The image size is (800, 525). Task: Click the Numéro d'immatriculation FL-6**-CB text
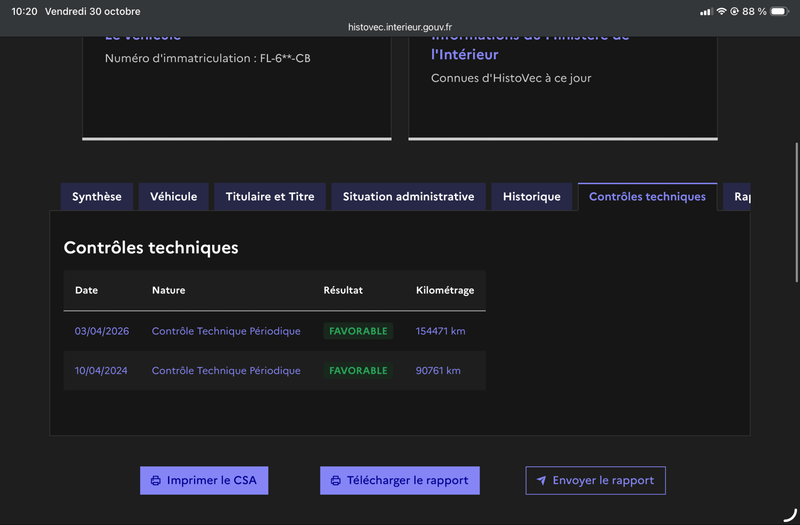pos(208,58)
